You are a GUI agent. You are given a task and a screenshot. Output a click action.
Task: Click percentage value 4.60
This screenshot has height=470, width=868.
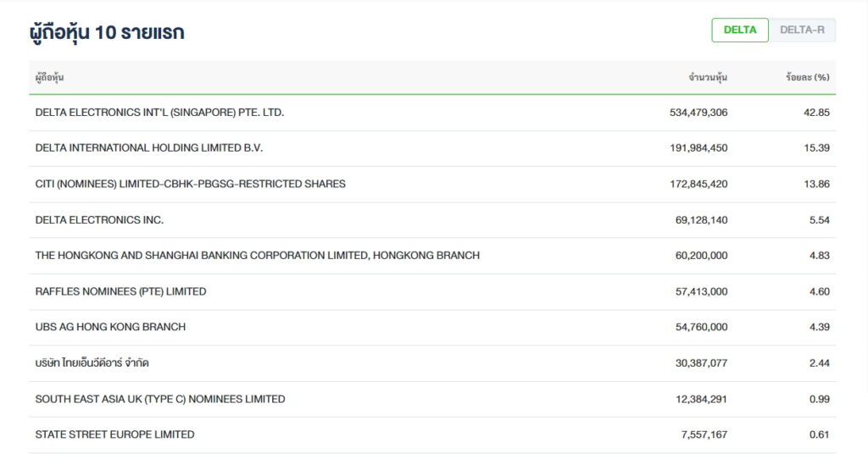tap(820, 291)
